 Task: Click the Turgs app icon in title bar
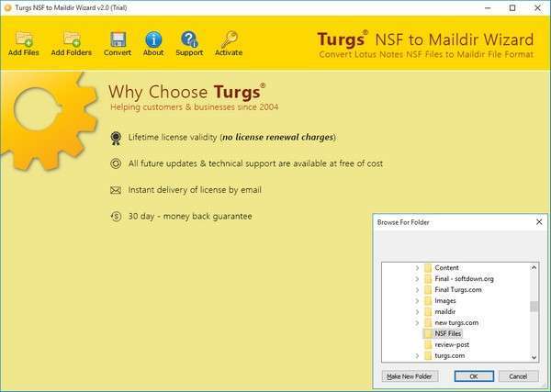point(7,7)
